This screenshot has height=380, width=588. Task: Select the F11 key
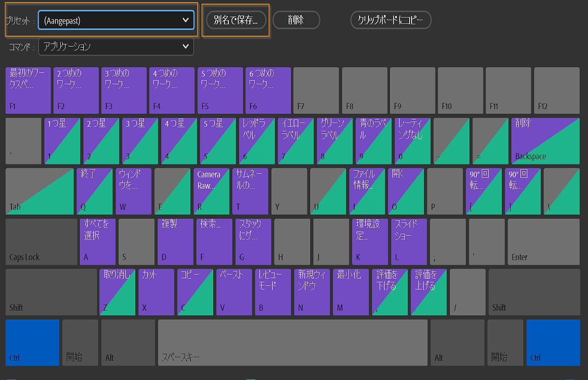tap(509, 91)
